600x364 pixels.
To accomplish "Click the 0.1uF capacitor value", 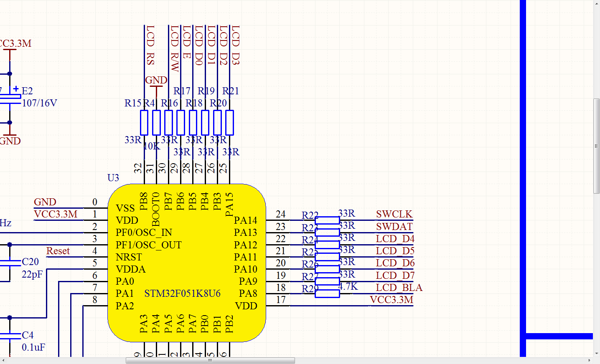I will [x=33, y=347].
